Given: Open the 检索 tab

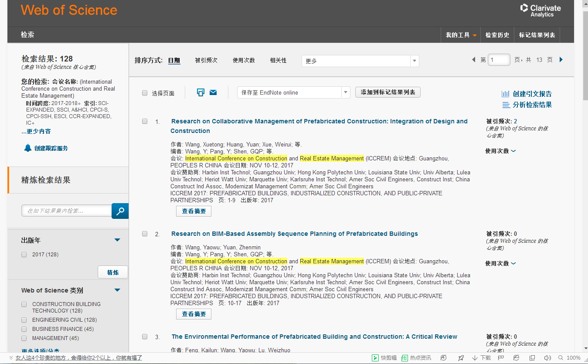Looking at the screenshot, I should [x=27, y=35].
